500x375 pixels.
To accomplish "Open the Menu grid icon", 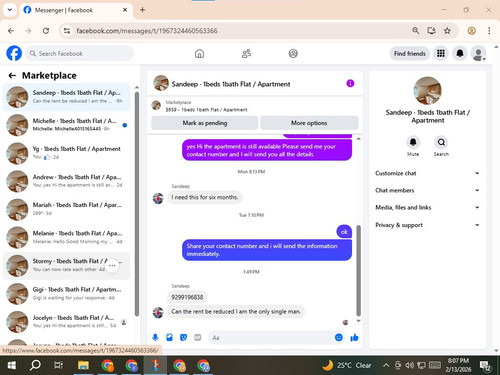I will [x=441, y=53].
